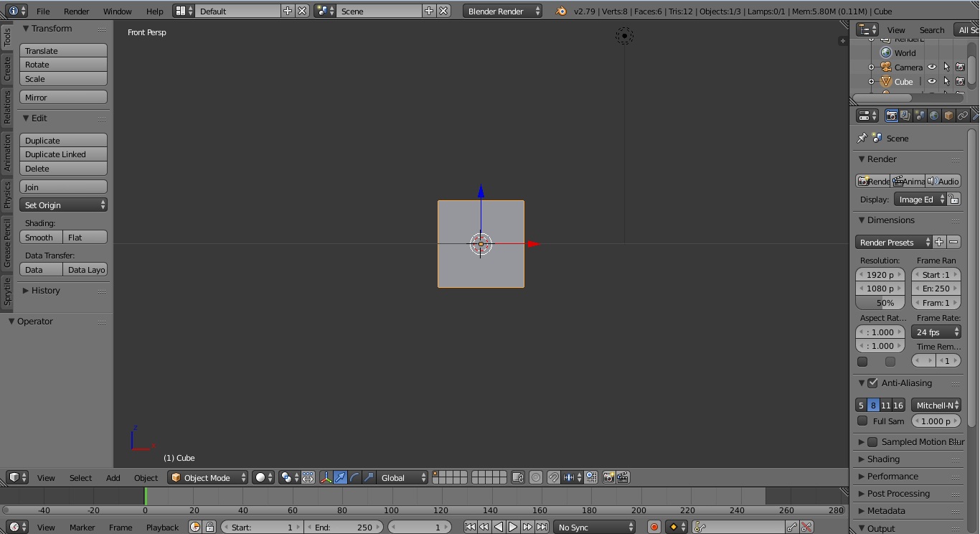Screen dimensions: 980x534
Task: Click the insert keyframe key icon
Action: pos(792,527)
